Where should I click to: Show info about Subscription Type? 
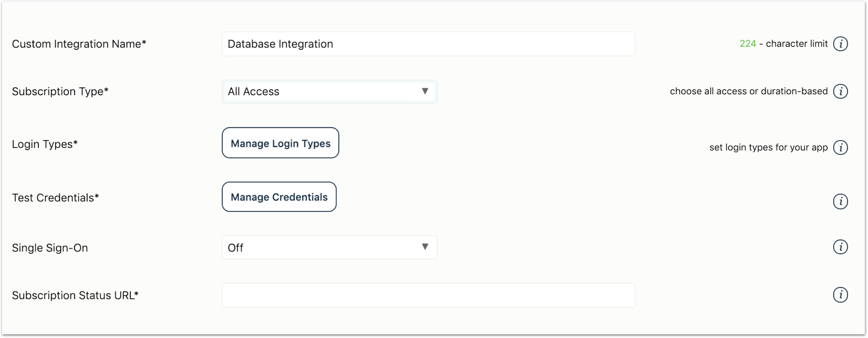[840, 91]
